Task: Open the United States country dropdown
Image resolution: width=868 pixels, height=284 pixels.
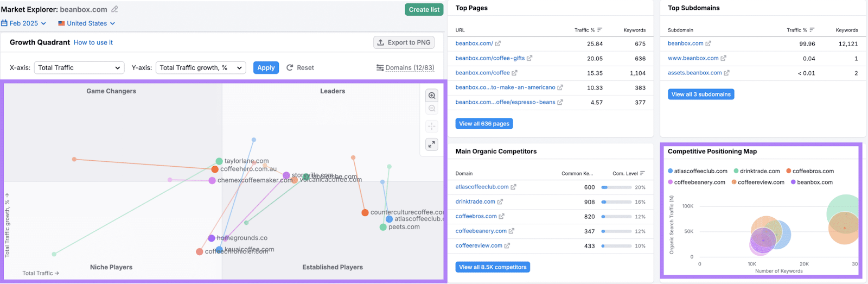Action: (x=87, y=23)
